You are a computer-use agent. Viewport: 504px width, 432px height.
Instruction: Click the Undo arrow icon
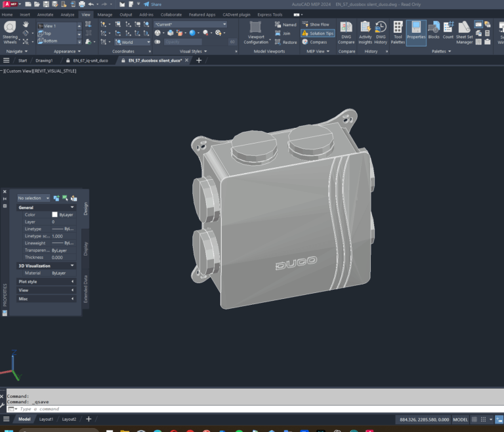[91, 4]
